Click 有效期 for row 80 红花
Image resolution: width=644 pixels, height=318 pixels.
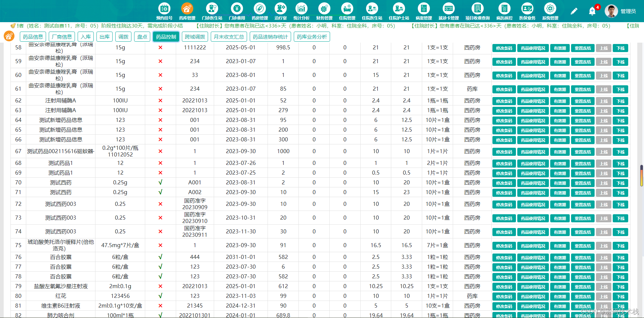[x=560, y=297]
